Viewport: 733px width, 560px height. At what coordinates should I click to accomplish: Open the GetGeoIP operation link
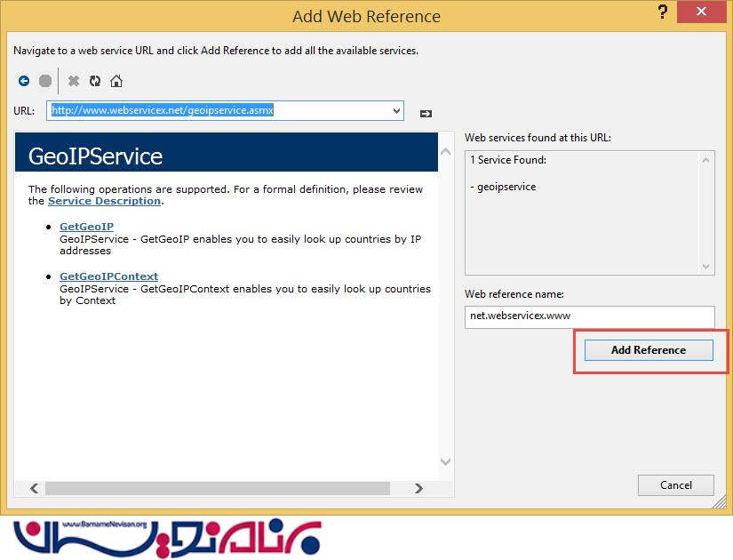pos(86,227)
